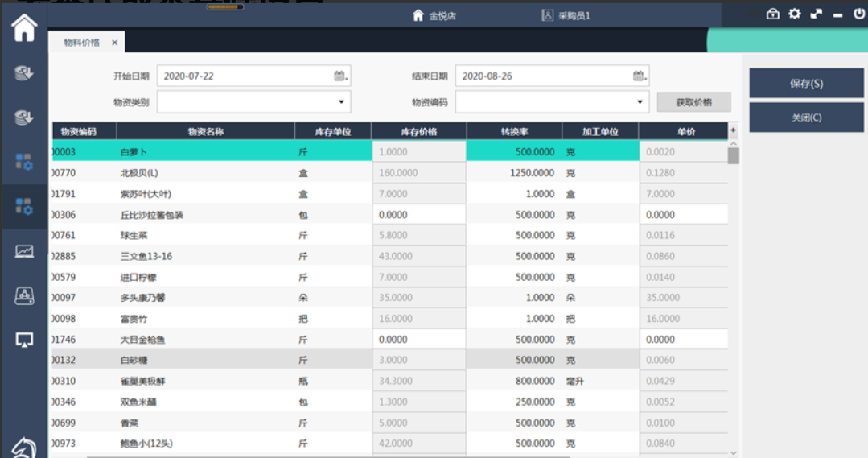
Task: Close the 物料价格 tab
Action: [x=115, y=43]
